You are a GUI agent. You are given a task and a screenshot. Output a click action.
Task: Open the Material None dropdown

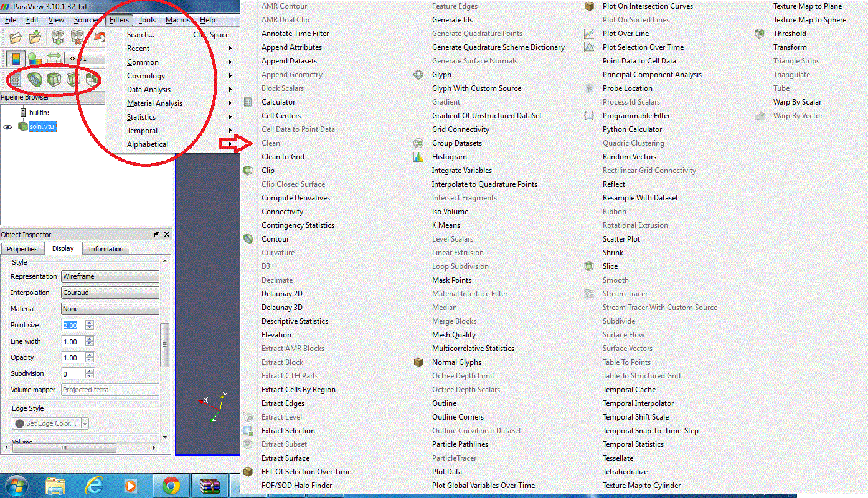pyautogui.click(x=111, y=309)
